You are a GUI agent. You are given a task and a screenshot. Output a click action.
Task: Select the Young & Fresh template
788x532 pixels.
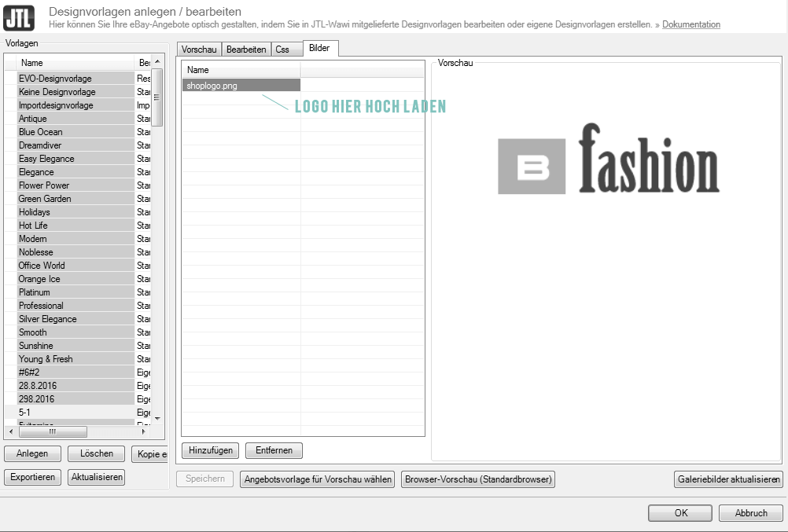tap(75, 359)
